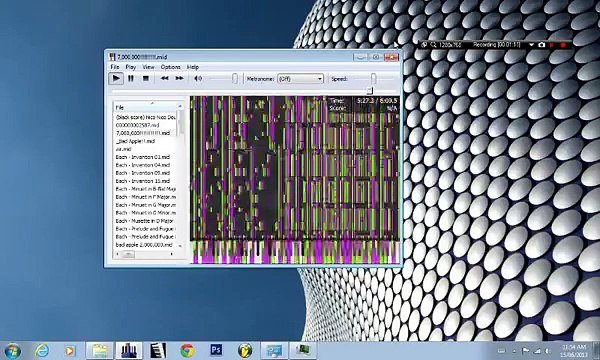This screenshot has height=360, width=600.
Task: Pause the MIDI playback
Action: [131, 79]
